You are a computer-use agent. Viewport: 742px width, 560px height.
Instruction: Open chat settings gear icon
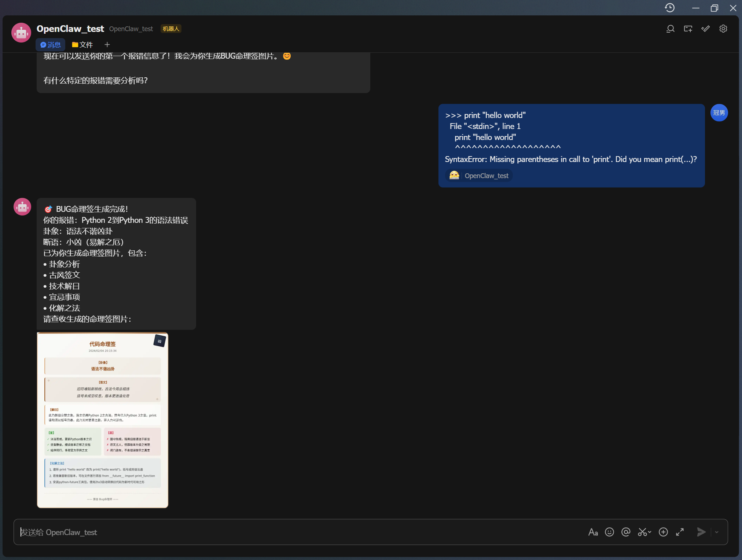(x=723, y=29)
